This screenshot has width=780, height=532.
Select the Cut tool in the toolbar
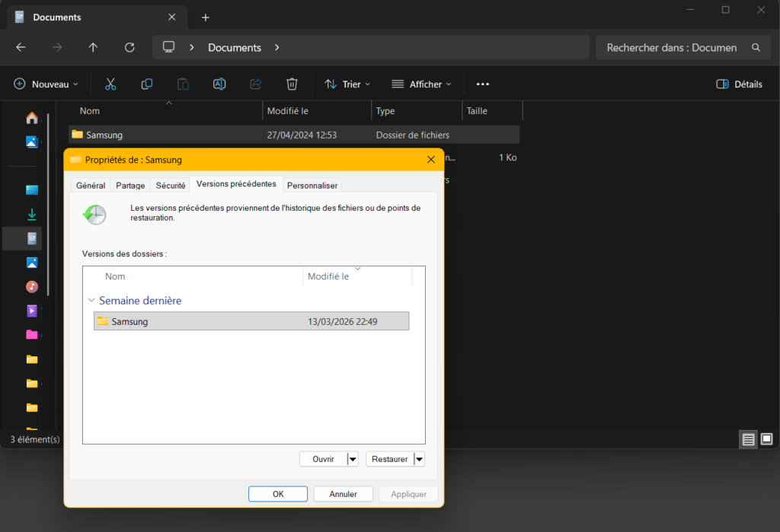(110, 84)
